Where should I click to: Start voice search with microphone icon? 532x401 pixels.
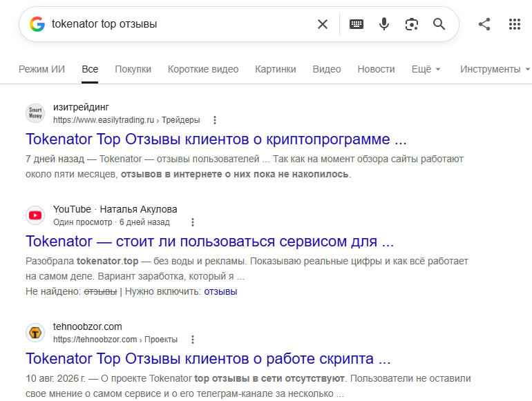384,24
